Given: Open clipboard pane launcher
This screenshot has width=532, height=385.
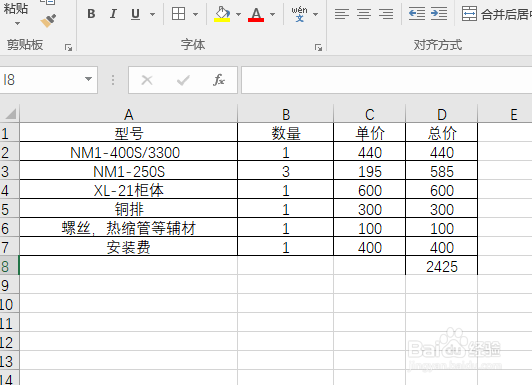Looking at the screenshot, I should [x=69, y=48].
